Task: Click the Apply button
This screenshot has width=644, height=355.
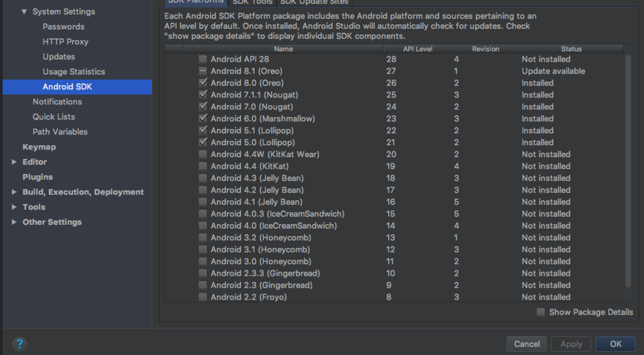Action: pyautogui.click(x=571, y=344)
